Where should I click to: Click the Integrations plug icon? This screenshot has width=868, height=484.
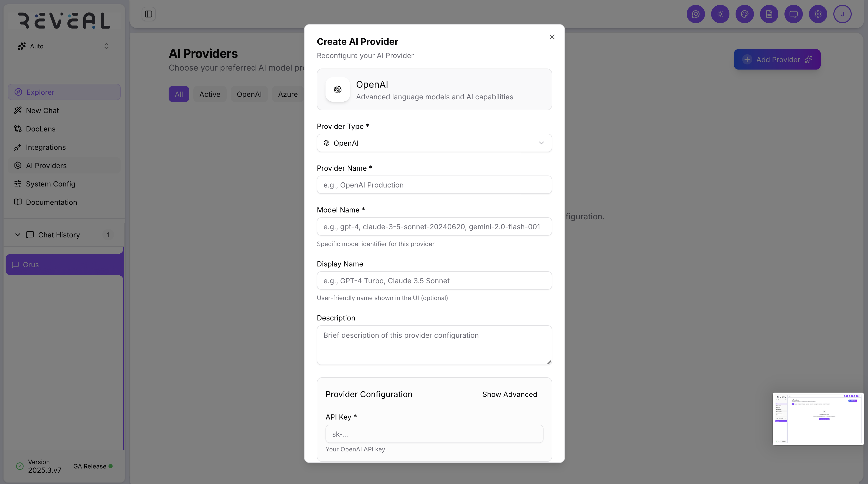[x=18, y=147]
